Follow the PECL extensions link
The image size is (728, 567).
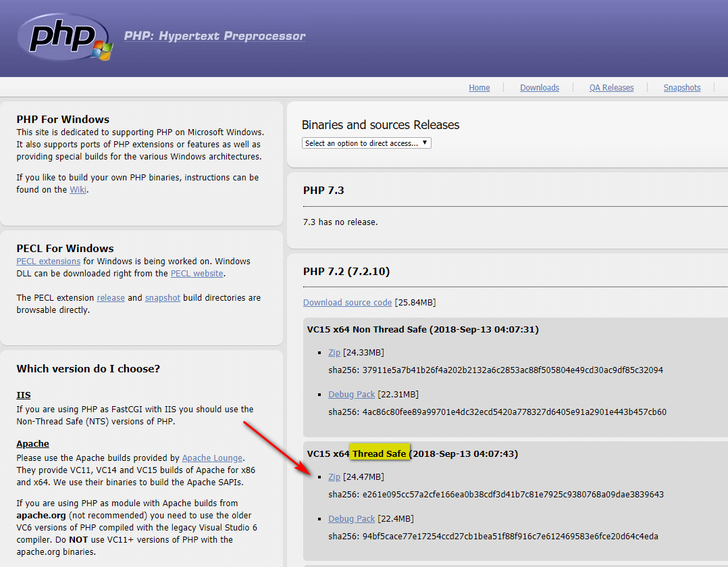[48, 262]
